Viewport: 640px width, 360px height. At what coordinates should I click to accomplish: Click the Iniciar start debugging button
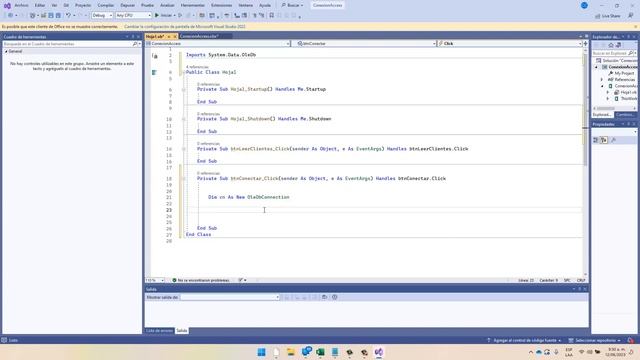click(163, 16)
